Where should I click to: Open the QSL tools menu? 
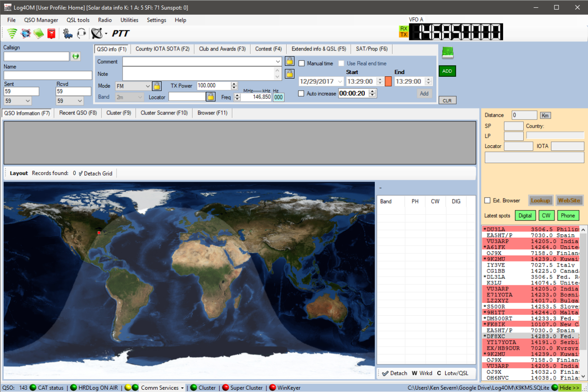click(x=78, y=20)
